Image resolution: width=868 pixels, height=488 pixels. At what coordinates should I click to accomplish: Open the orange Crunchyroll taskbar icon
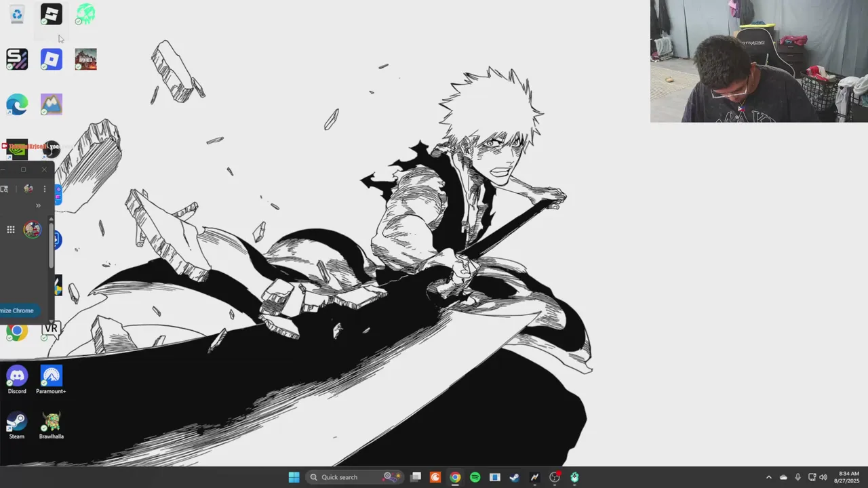click(x=435, y=477)
